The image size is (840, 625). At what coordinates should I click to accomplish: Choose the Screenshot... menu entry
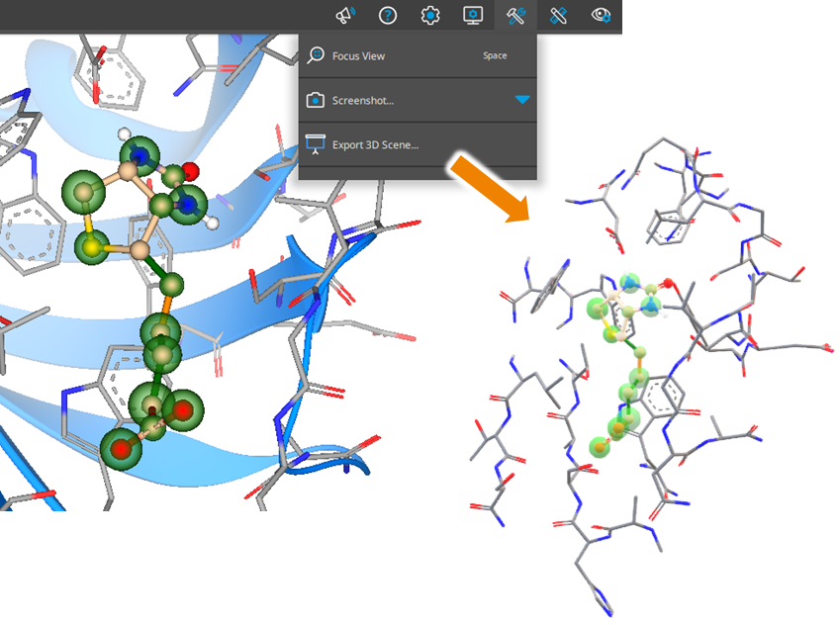[x=418, y=100]
